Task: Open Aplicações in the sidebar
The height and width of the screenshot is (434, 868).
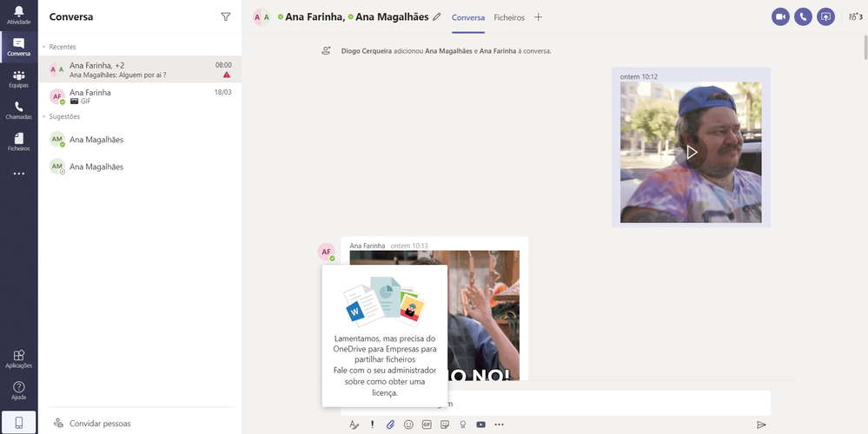Action: click(19, 359)
